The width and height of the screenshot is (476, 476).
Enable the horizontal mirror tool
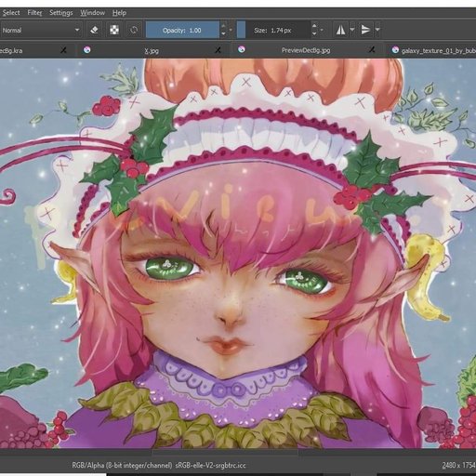pyautogui.click(x=340, y=30)
